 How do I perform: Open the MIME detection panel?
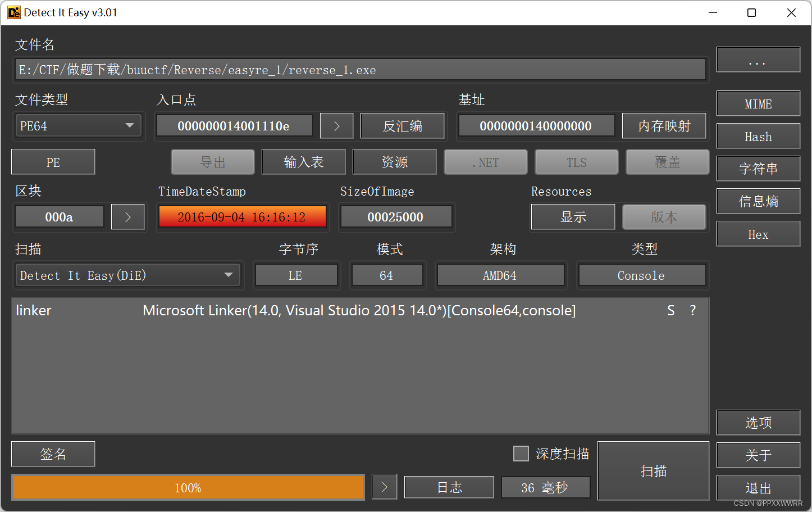click(758, 103)
